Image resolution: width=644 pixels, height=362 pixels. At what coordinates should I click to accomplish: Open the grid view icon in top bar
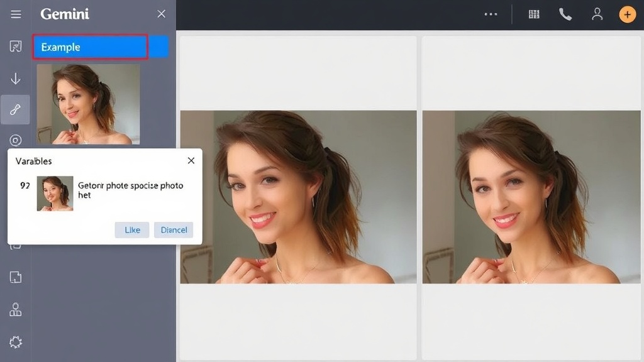click(534, 14)
